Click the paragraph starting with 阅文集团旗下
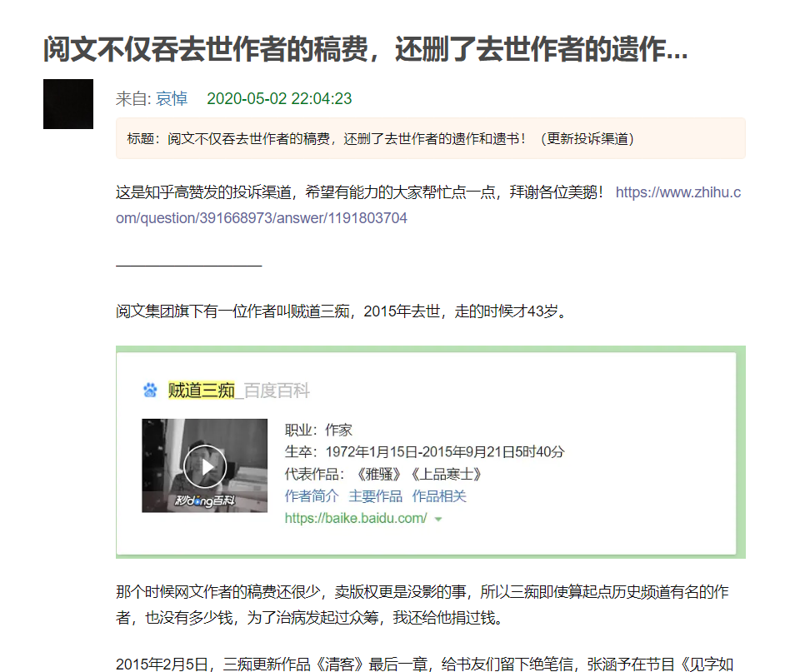Viewport: 790px width, 672px height. (342, 312)
